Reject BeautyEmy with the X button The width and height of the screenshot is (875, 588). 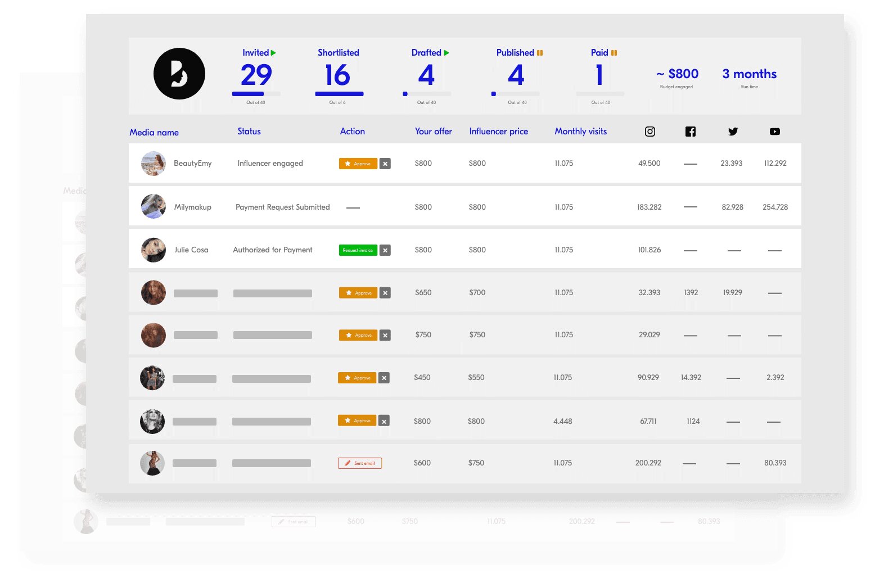click(x=385, y=164)
